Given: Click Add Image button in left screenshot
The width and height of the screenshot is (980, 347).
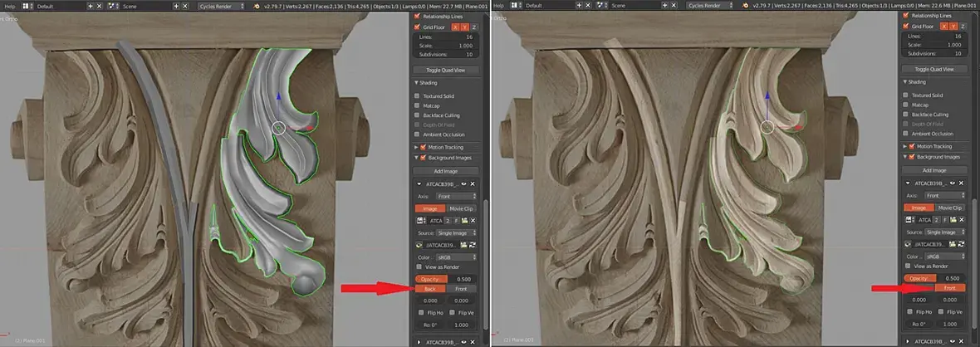Looking at the screenshot, I should [446, 171].
